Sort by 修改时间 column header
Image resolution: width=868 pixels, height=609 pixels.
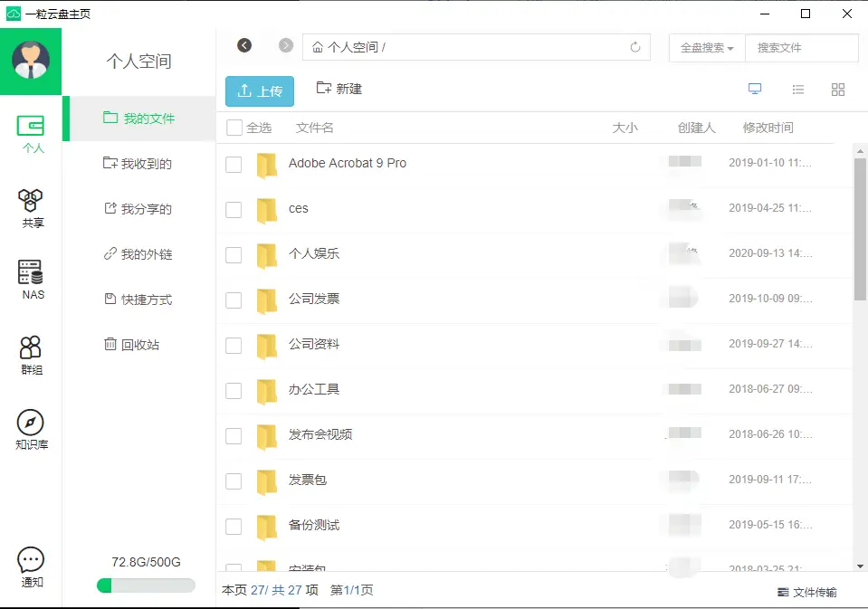click(x=768, y=128)
